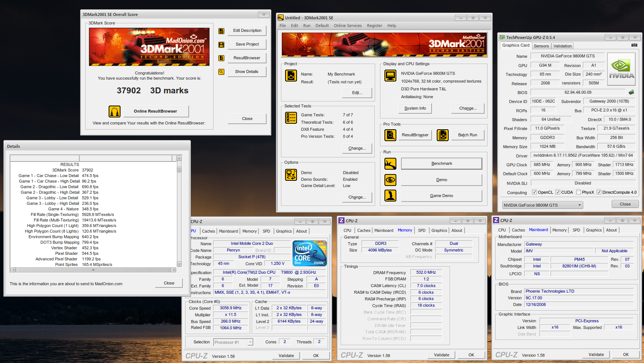The width and height of the screenshot is (644, 363).
Task: Click the NVIDIA logo in GPU-Z
Action: click(x=622, y=69)
